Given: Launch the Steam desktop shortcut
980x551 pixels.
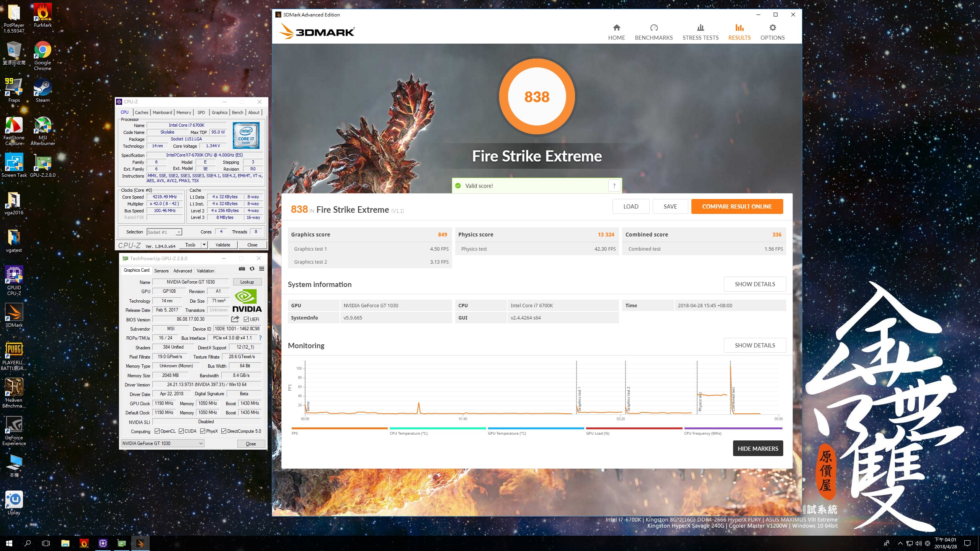Looking at the screenshot, I should [43, 90].
